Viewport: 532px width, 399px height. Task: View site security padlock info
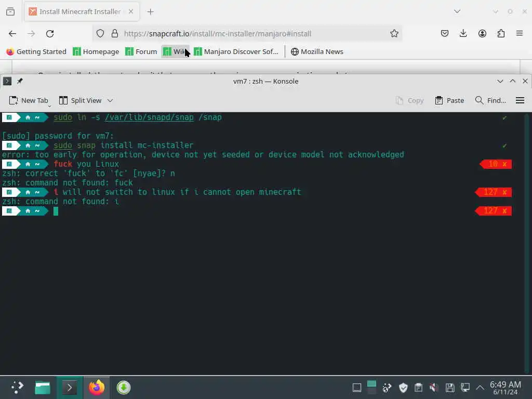[115, 34]
